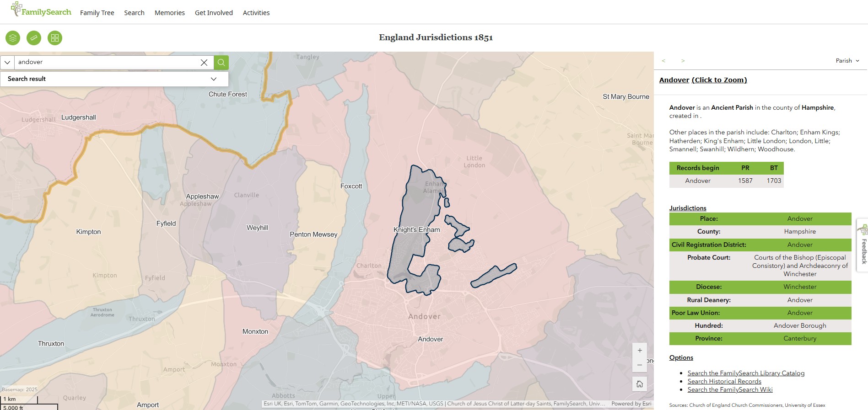Open Search the FamilySearch Wiki link

pos(730,389)
